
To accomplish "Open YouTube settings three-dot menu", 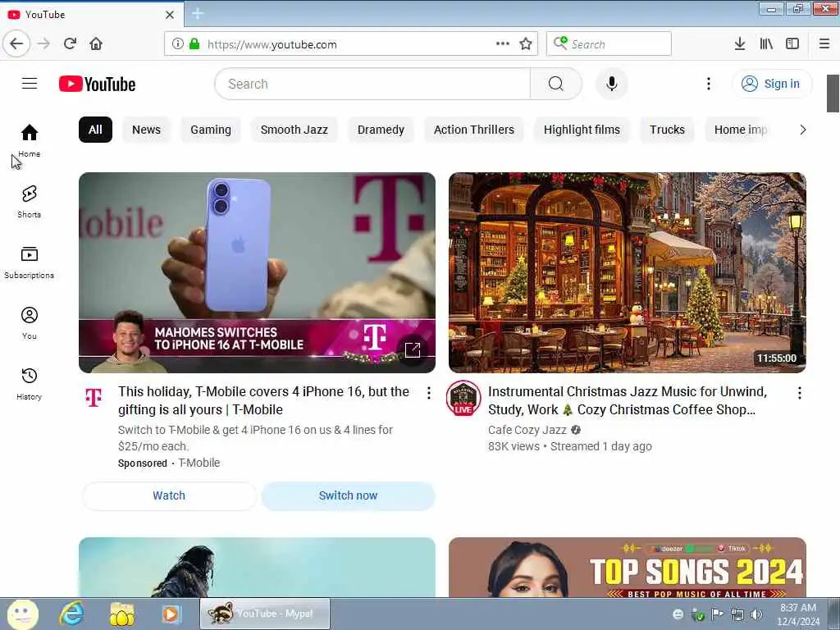I will click(708, 84).
